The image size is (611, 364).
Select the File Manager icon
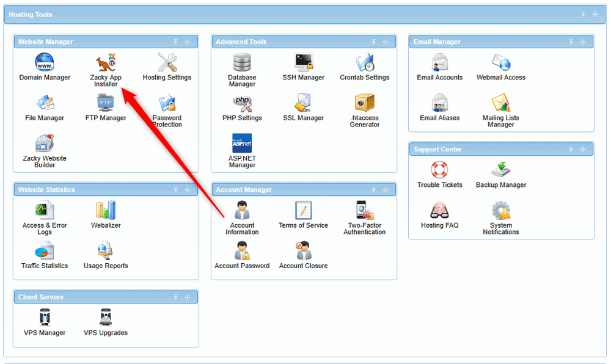click(x=45, y=105)
